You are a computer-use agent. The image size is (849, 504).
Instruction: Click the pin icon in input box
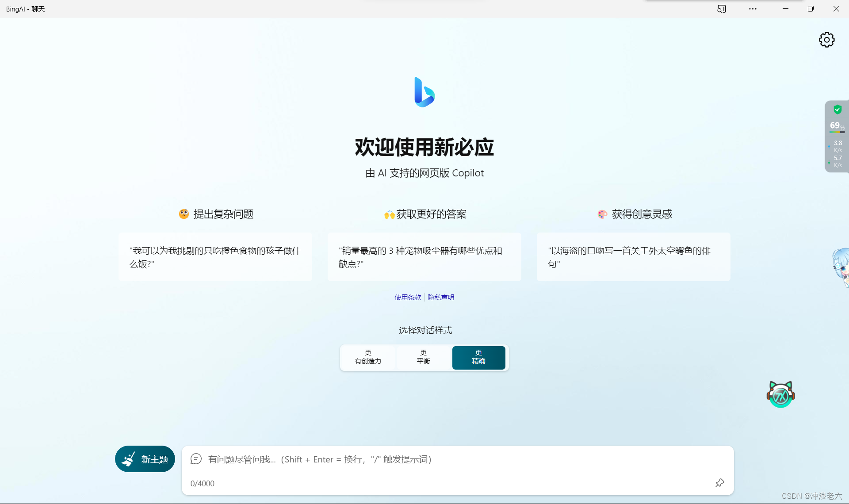719,483
